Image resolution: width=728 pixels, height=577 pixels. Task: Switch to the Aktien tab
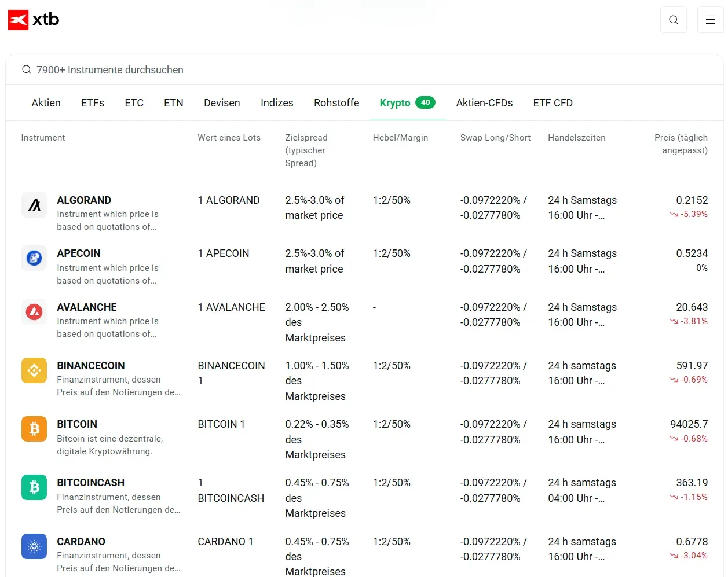pyautogui.click(x=46, y=103)
